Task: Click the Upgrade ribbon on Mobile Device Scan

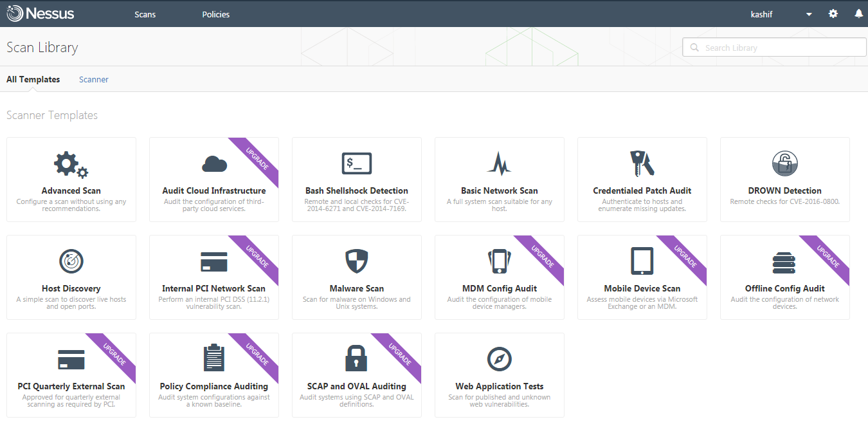Action: [x=685, y=256]
